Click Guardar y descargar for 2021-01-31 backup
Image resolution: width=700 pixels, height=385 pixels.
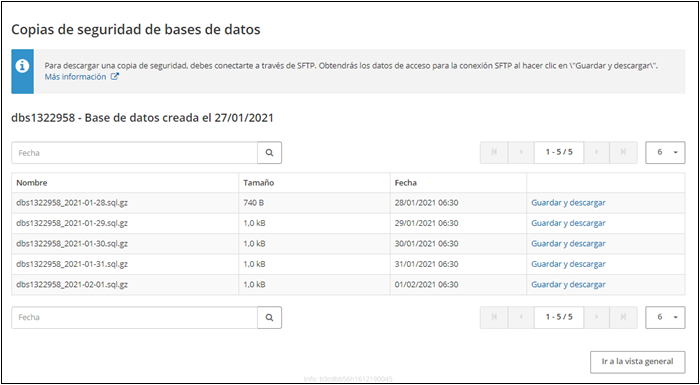coord(568,264)
